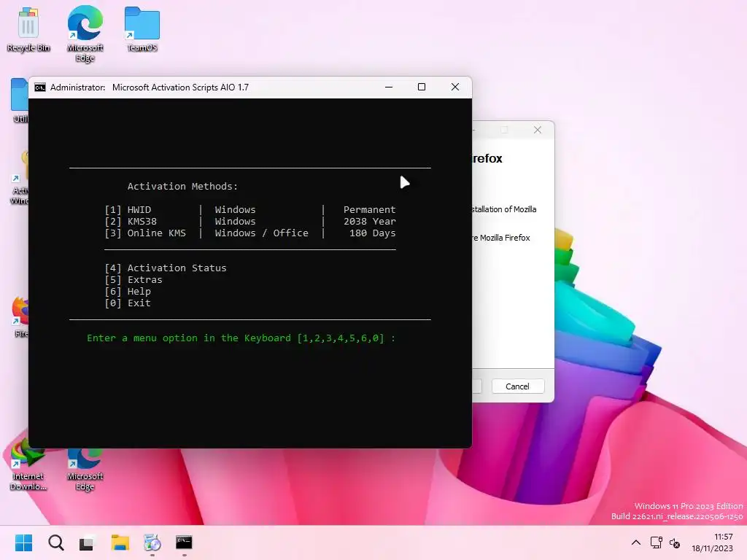
Task: Open taskbar Search
Action: (55, 542)
